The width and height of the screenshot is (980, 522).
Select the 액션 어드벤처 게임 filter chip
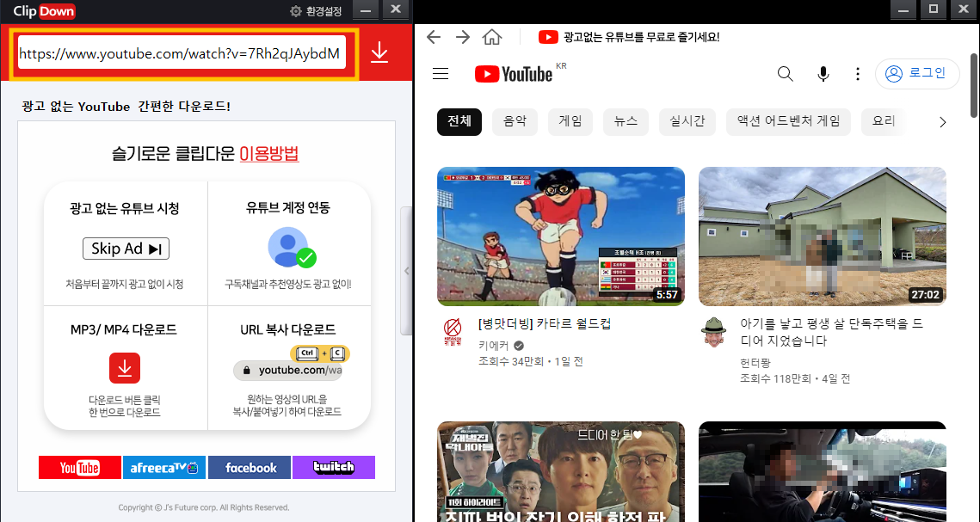[x=788, y=122]
